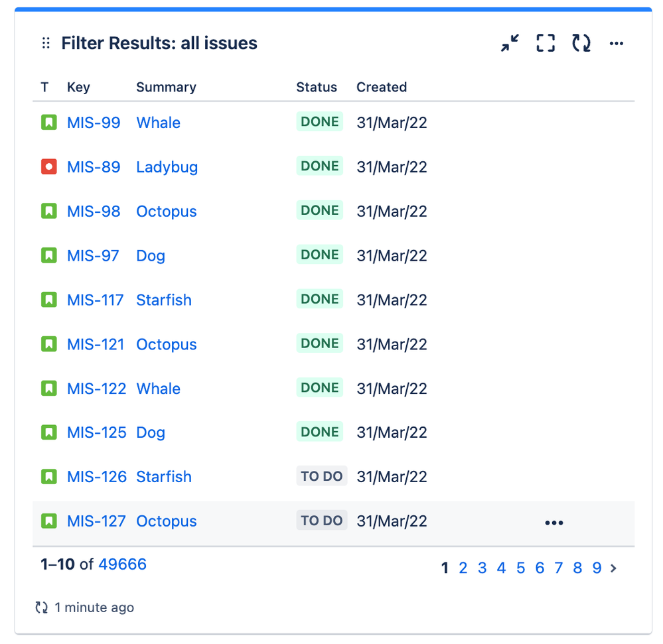Viewport: 663px width, 644px height.
Task: Open the row actions menu for MIS-127
Action: [x=553, y=522]
